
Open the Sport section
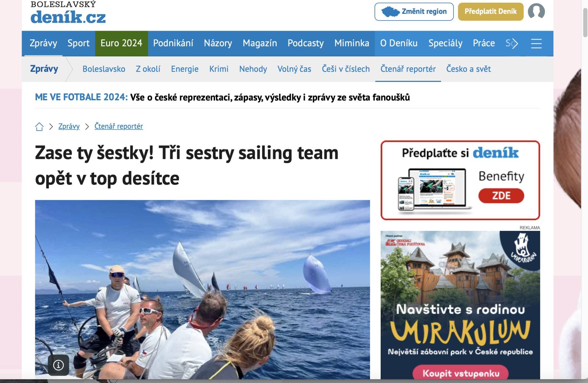78,43
